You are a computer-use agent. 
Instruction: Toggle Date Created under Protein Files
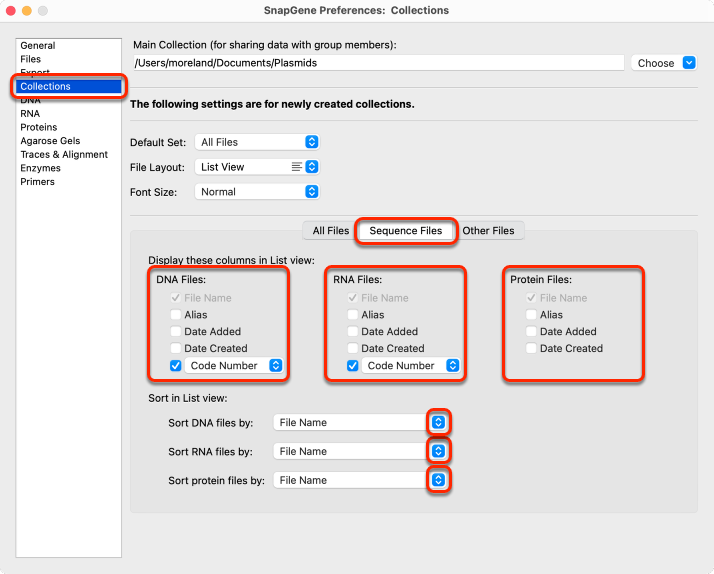[x=531, y=348]
